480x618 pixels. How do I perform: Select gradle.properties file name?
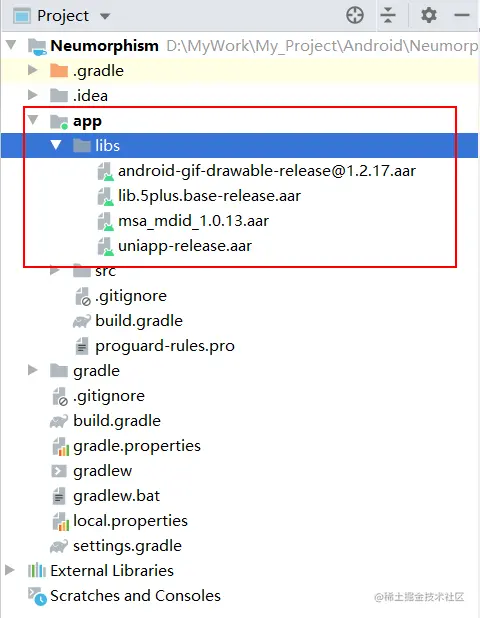pos(137,446)
